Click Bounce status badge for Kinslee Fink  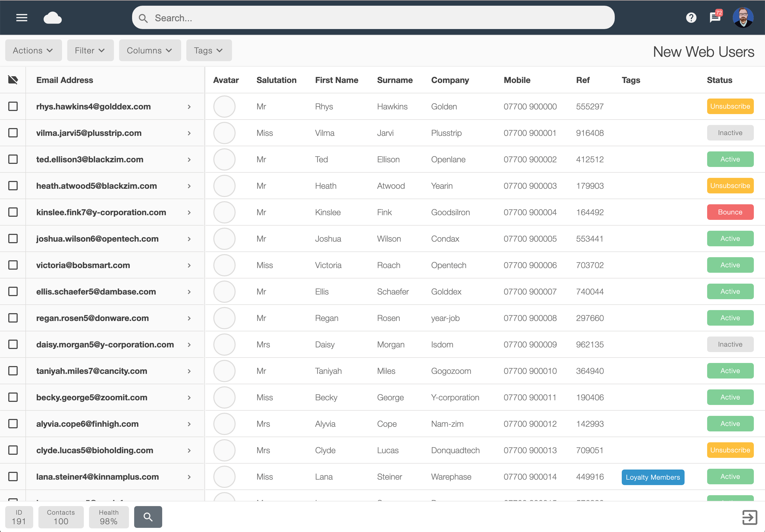point(730,212)
